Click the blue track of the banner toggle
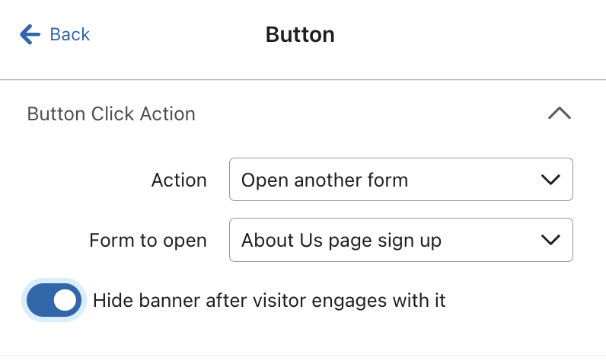The width and height of the screenshot is (606, 364). [x=40, y=300]
